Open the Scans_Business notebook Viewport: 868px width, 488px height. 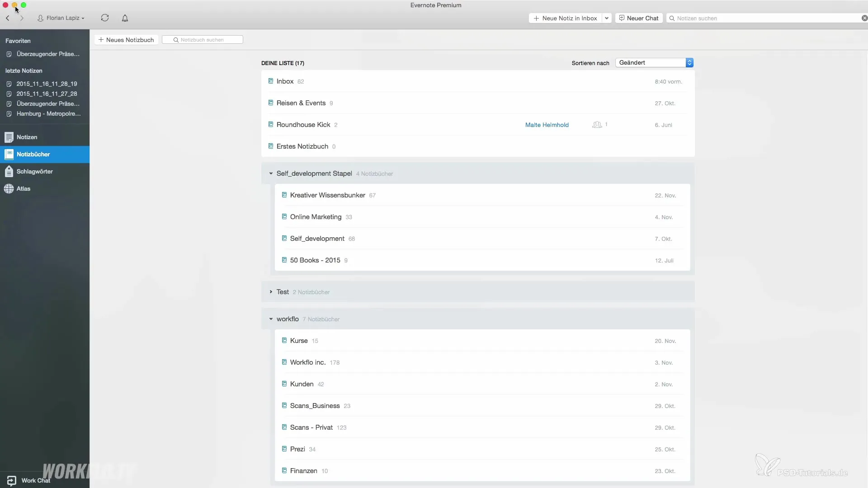coord(482,406)
